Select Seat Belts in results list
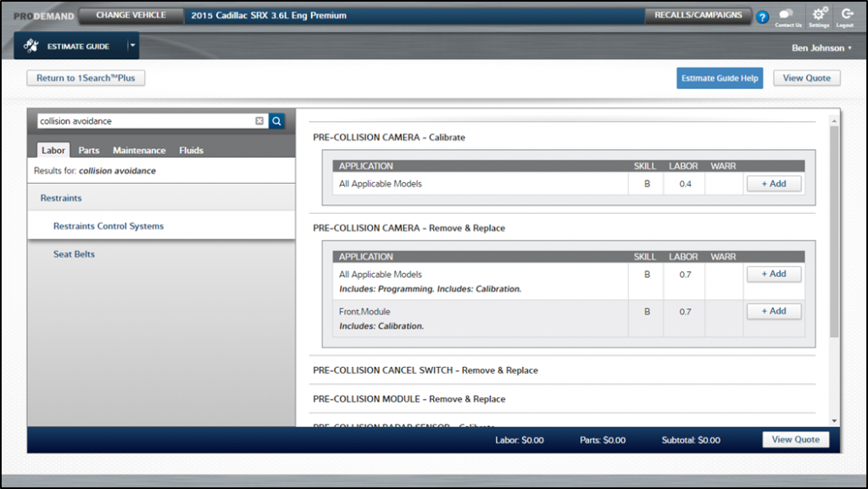 (x=74, y=254)
